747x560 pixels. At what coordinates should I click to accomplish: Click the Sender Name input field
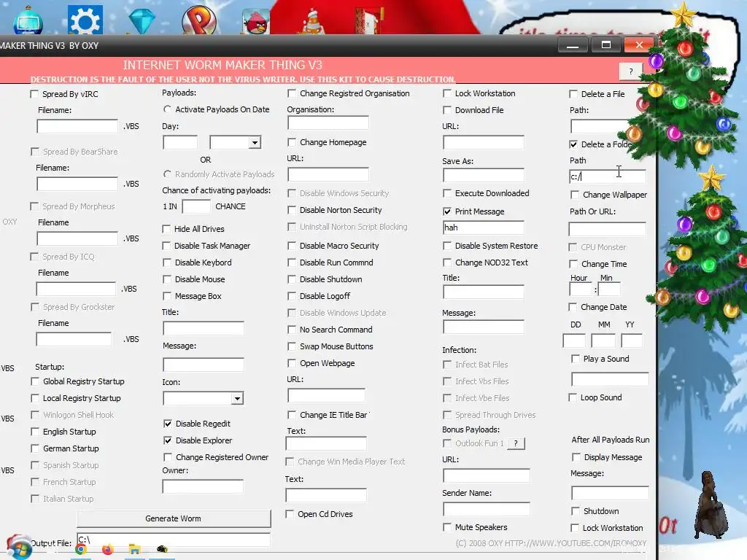click(x=487, y=509)
